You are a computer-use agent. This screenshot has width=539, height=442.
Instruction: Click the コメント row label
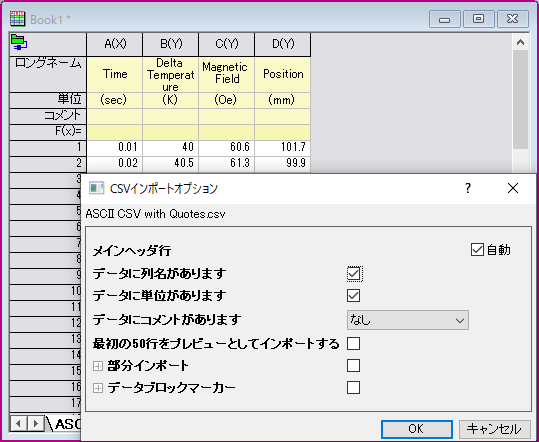(48, 116)
